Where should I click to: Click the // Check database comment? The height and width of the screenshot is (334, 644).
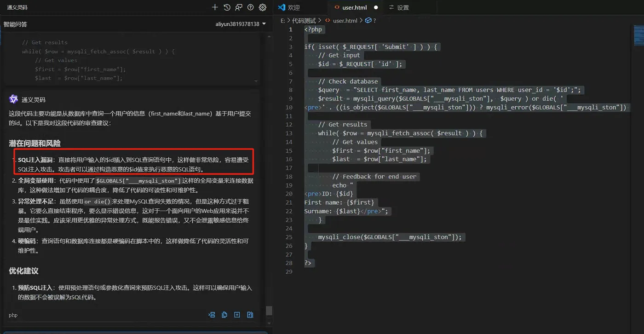[x=348, y=81]
